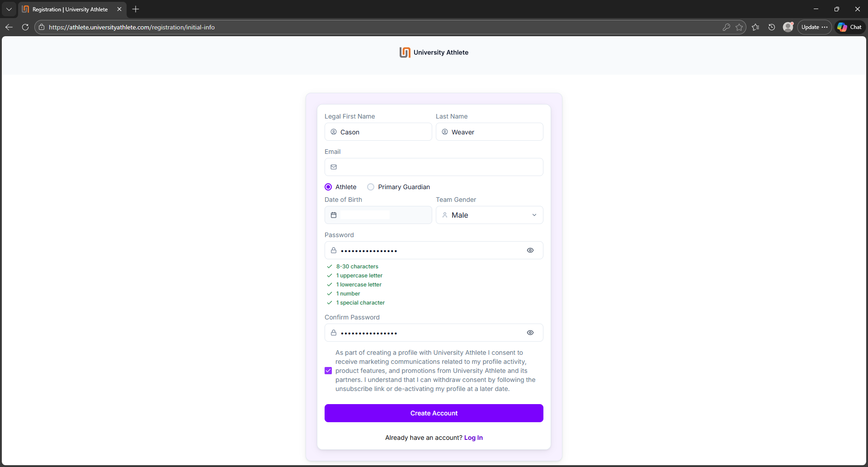
Task: Focus the Password field
Action: (434, 250)
